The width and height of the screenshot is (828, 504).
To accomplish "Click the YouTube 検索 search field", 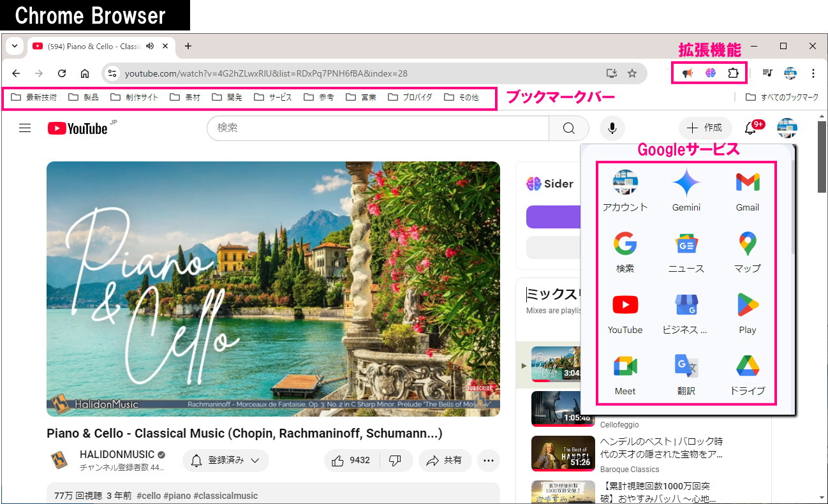I will point(378,128).
